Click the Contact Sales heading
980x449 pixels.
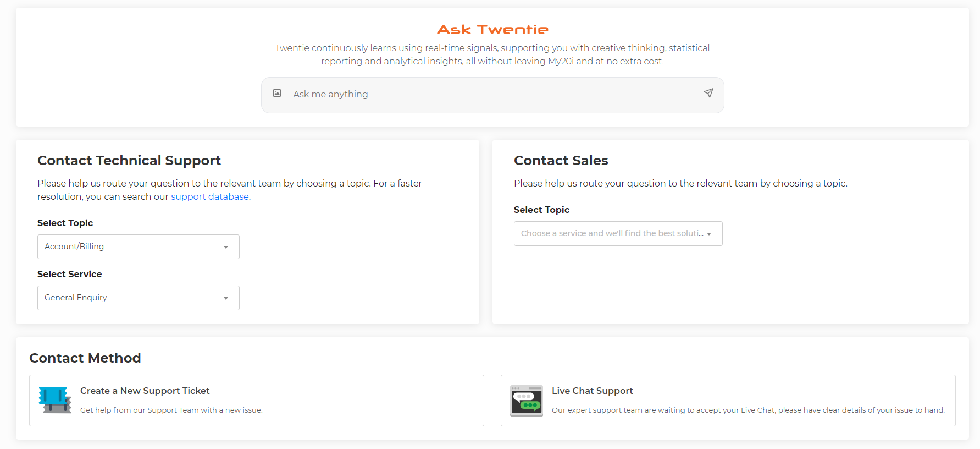[561, 160]
